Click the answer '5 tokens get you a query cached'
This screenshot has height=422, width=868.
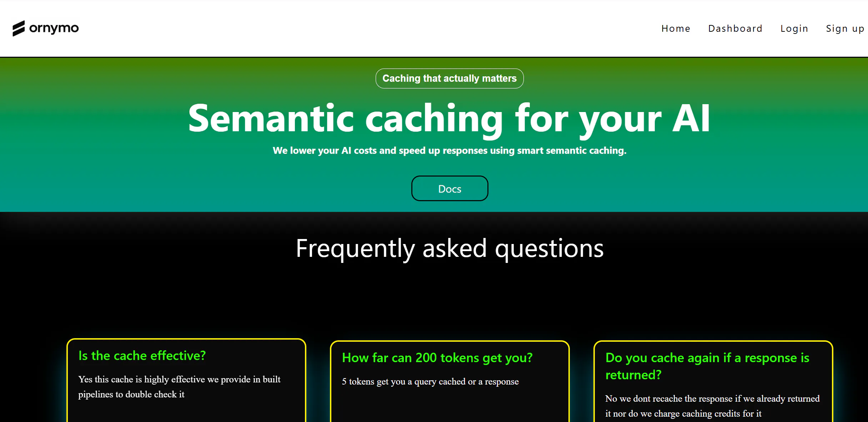point(430,381)
